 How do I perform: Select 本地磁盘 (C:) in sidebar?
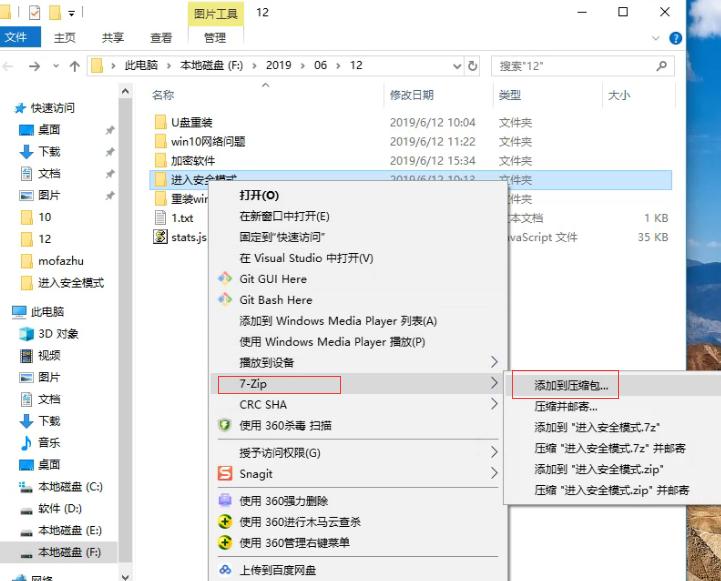pyautogui.click(x=70, y=486)
